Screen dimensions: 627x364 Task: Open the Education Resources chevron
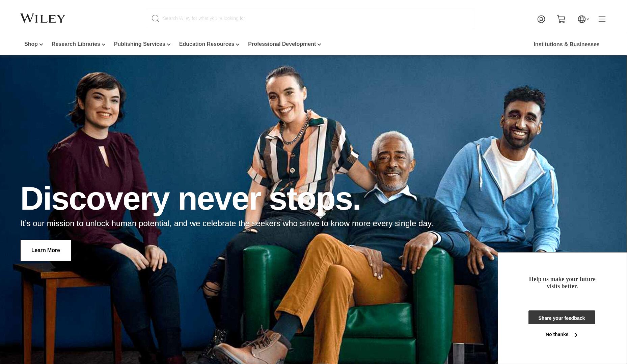(238, 44)
